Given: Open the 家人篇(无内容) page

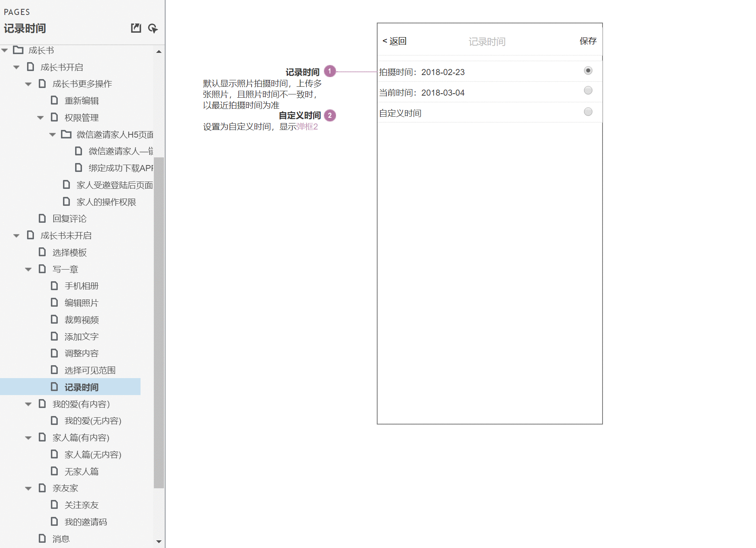Looking at the screenshot, I should tap(93, 454).
